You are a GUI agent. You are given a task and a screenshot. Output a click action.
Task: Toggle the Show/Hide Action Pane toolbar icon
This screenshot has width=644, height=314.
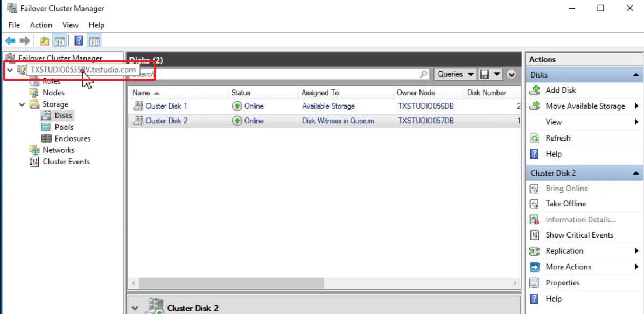94,41
